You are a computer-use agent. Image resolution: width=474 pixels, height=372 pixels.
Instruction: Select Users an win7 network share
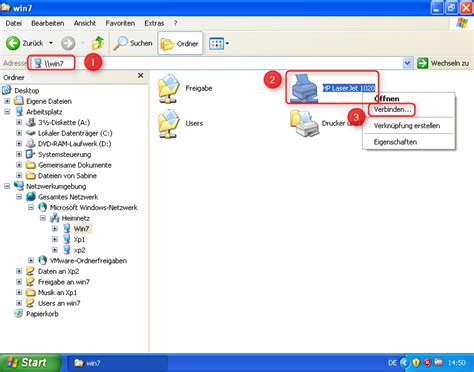click(59, 303)
